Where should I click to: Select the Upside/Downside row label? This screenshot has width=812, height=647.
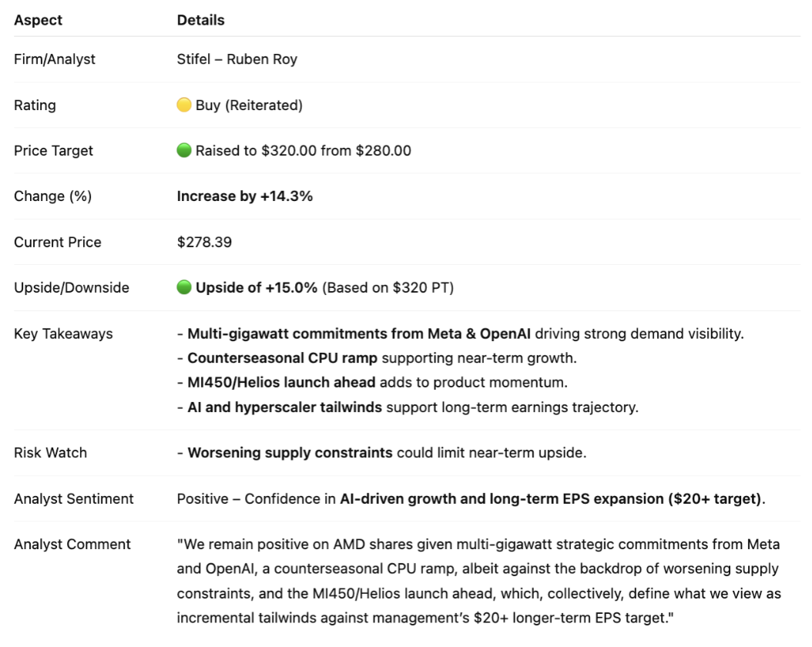72,288
